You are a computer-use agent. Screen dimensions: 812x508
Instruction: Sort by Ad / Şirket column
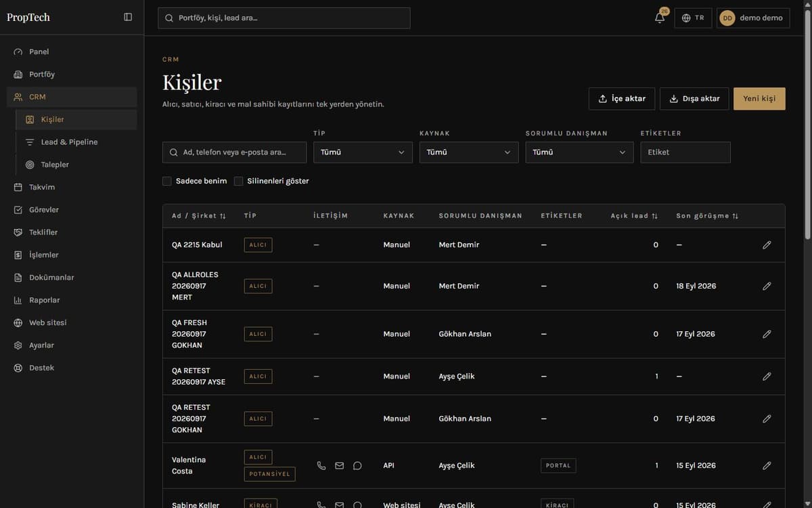pyautogui.click(x=199, y=216)
